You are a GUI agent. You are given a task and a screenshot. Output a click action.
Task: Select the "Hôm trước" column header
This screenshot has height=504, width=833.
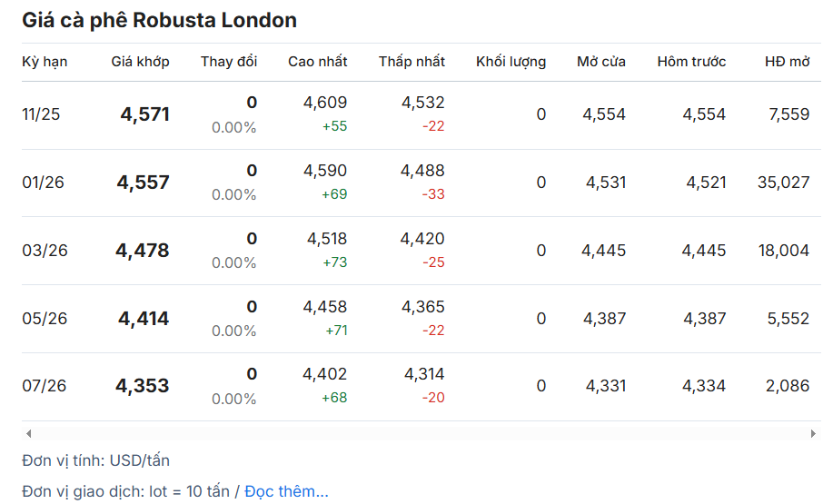point(691,62)
